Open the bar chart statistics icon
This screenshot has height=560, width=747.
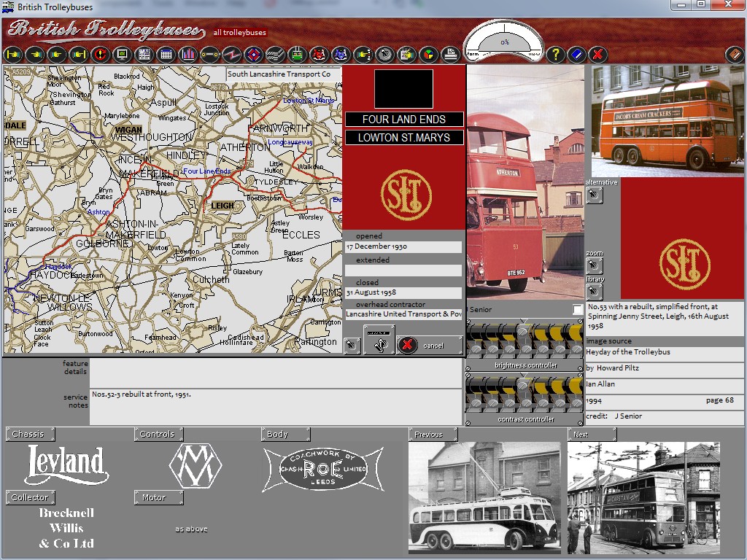[188, 54]
